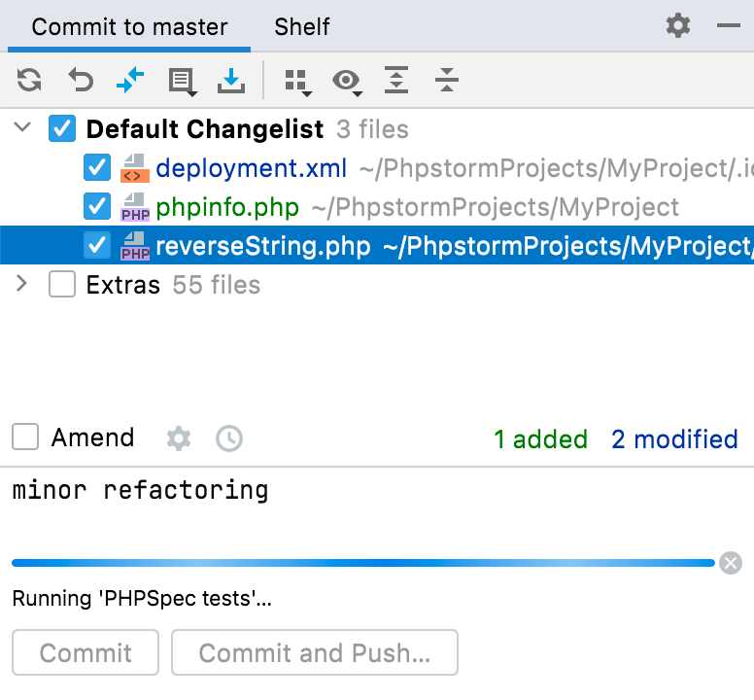This screenshot has width=754, height=700.
Task: Click the Rollback arrow icon
Action: [x=81, y=80]
